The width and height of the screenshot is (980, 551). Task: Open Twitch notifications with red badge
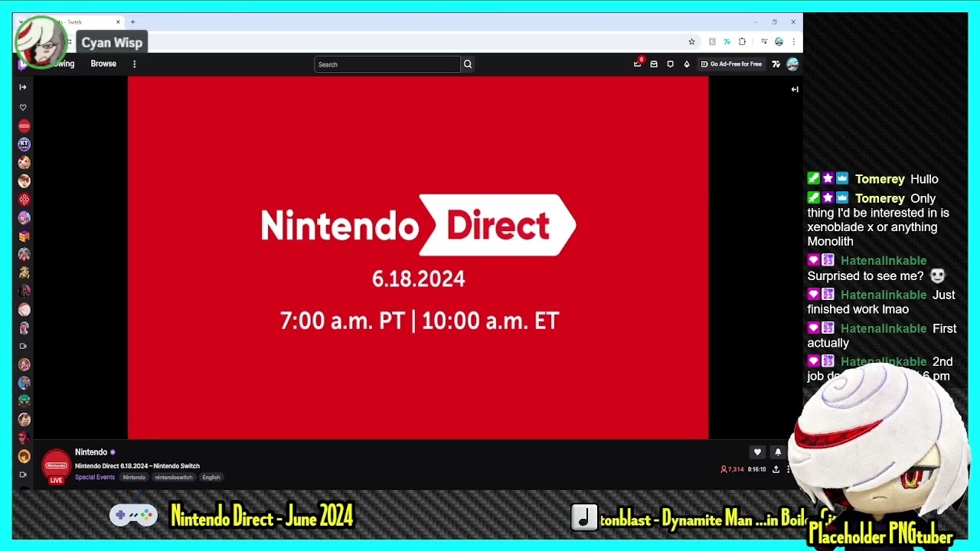638,64
